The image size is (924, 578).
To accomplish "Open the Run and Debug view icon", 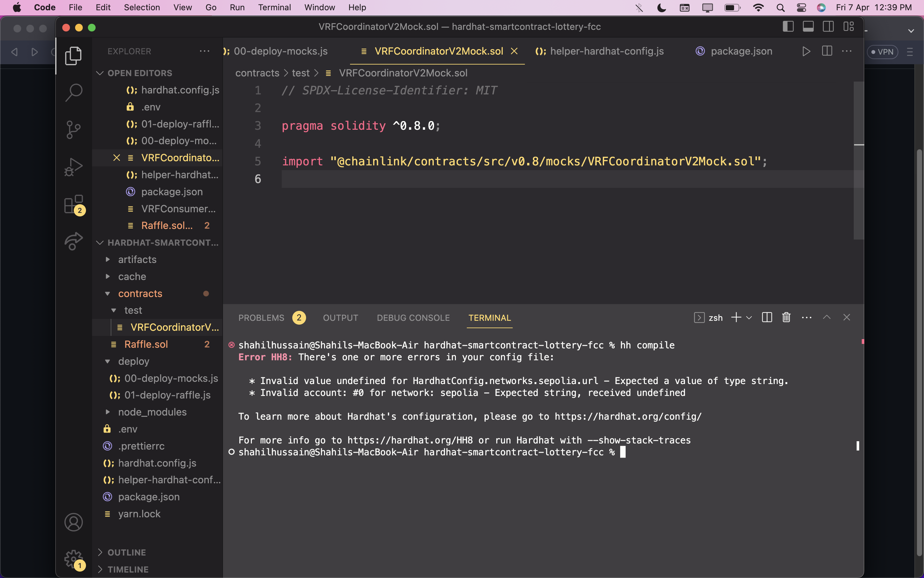I will click(x=73, y=167).
